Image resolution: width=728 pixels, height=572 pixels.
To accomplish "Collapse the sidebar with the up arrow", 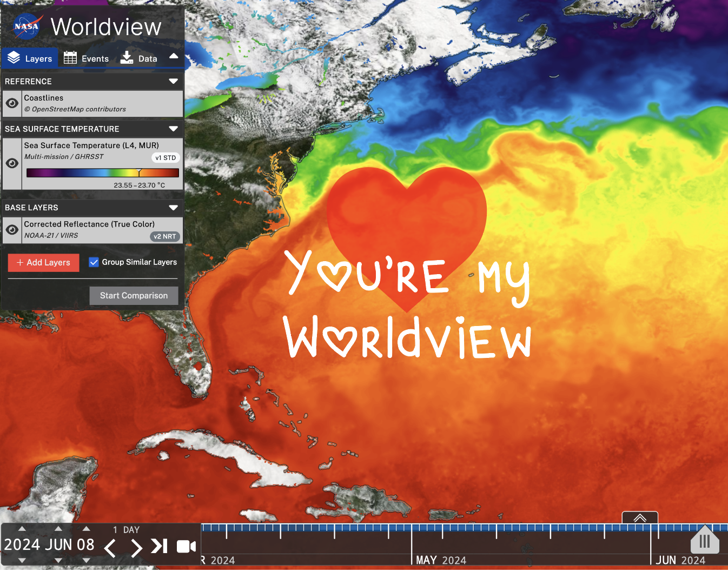I will [x=174, y=56].
